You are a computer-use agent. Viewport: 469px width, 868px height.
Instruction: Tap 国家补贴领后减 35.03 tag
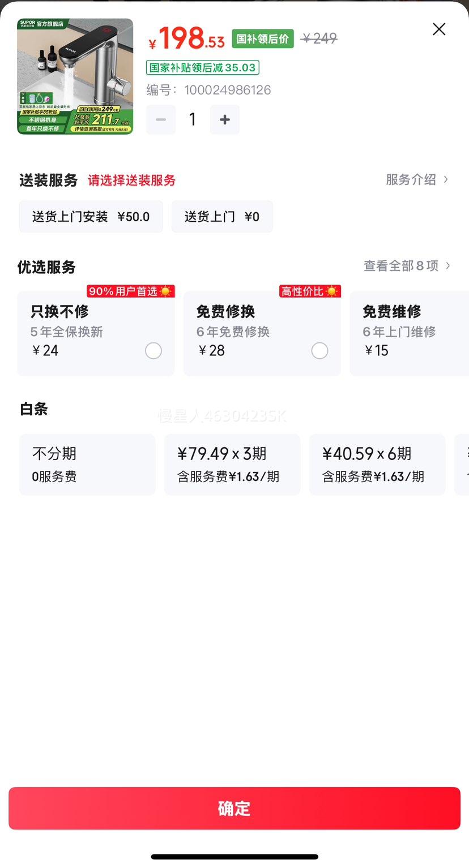click(x=203, y=68)
